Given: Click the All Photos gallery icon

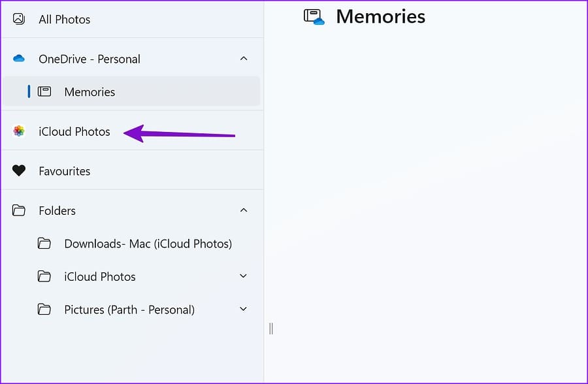Looking at the screenshot, I should pyautogui.click(x=19, y=19).
